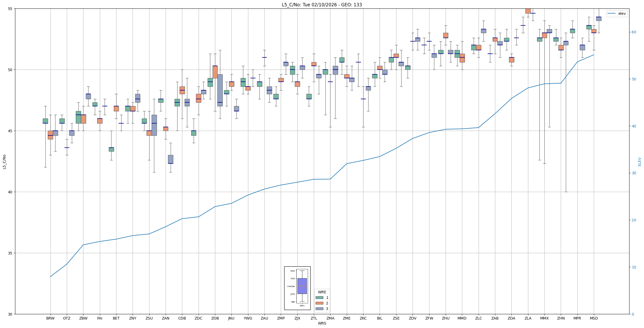Click the ZOB station tick label
Screen dimensions: 644x328
click(215, 318)
